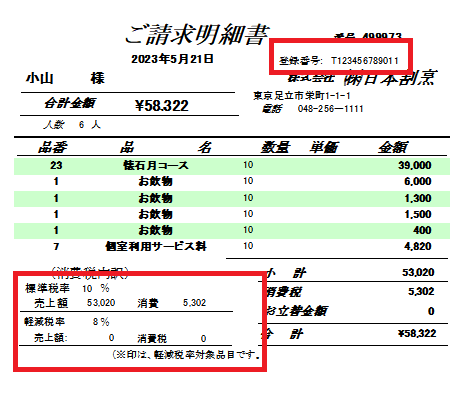457x412 pixels.
Task: Select the 個室利用サービス料 row
Action: click(232, 246)
